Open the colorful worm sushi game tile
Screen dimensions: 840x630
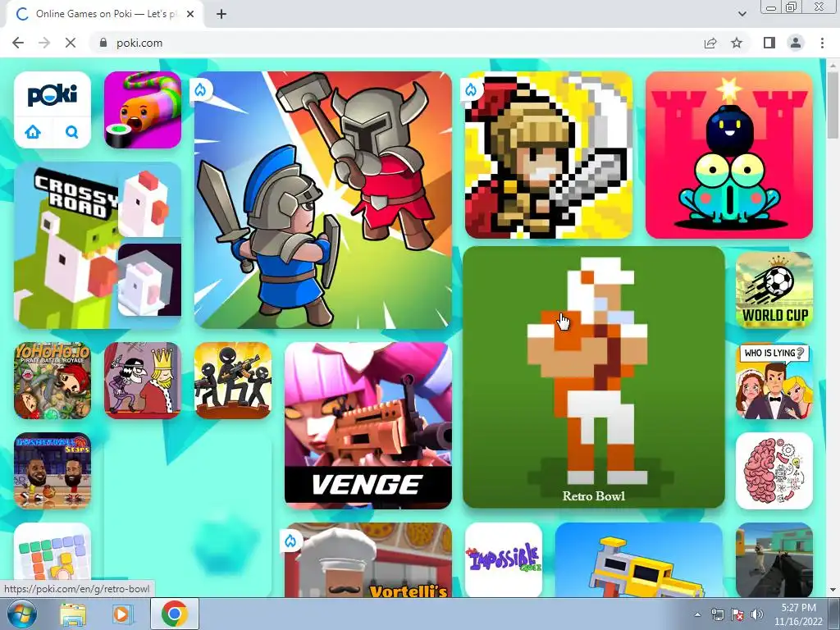pyautogui.click(x=143, y=110)
